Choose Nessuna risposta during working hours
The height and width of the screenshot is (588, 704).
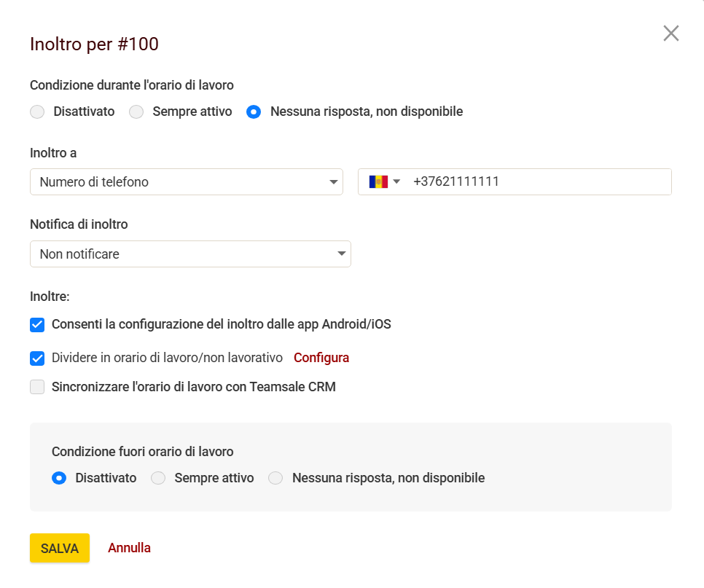(254, 112)
